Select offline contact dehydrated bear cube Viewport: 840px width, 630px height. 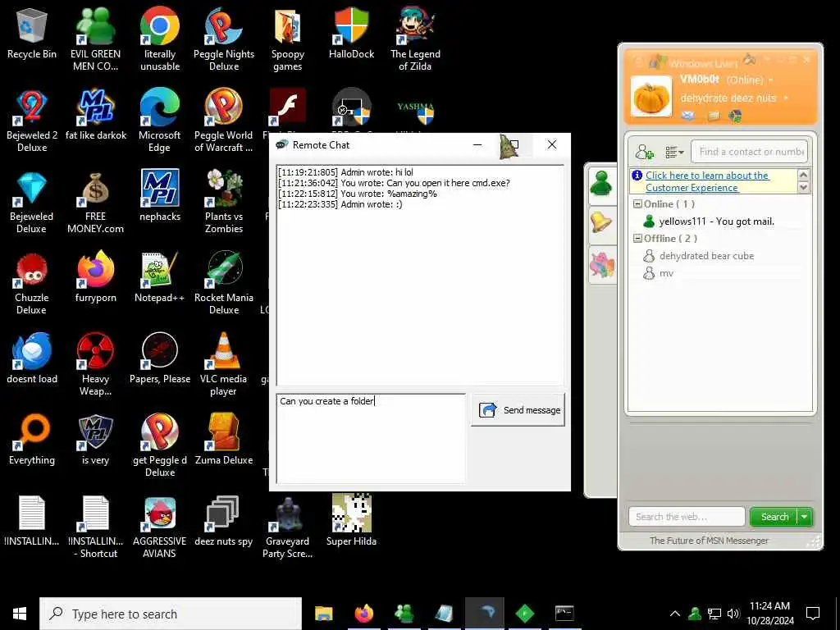coord(698,256)
